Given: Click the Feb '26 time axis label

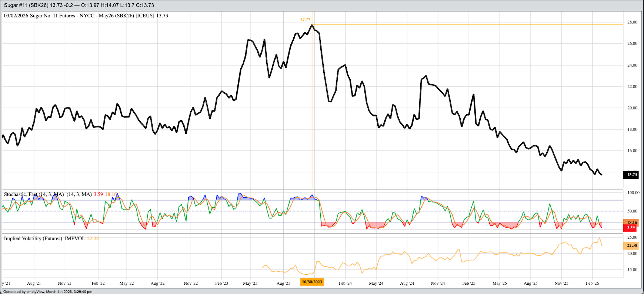Looking at the screenshot, I should pos(592,283).
